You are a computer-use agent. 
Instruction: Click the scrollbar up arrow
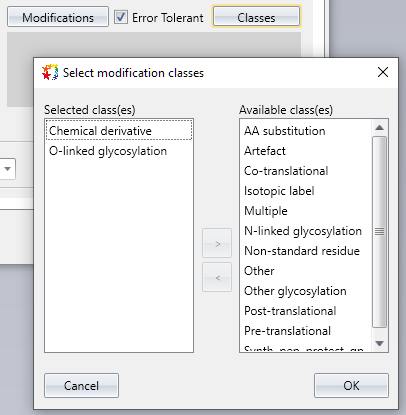coord(379,128)
